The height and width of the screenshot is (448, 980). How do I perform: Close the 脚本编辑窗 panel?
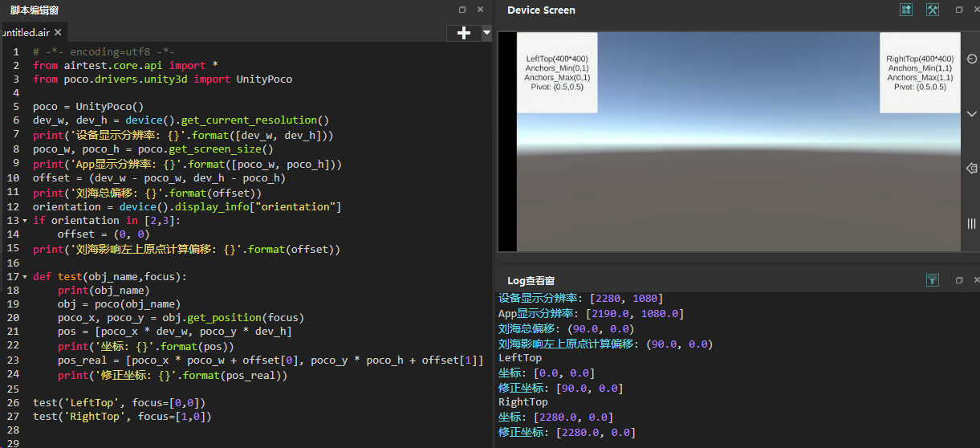480,10
